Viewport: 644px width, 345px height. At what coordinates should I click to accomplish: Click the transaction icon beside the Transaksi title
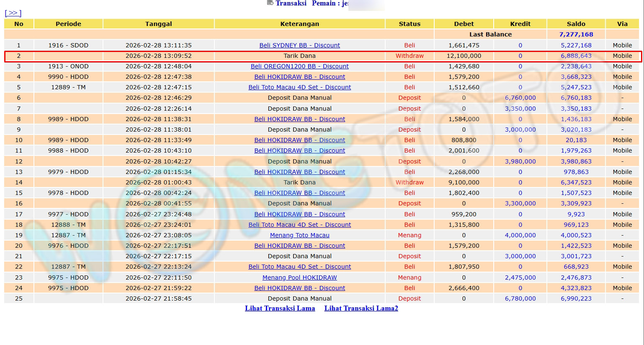pyautogui.click(x=270, y=3)
